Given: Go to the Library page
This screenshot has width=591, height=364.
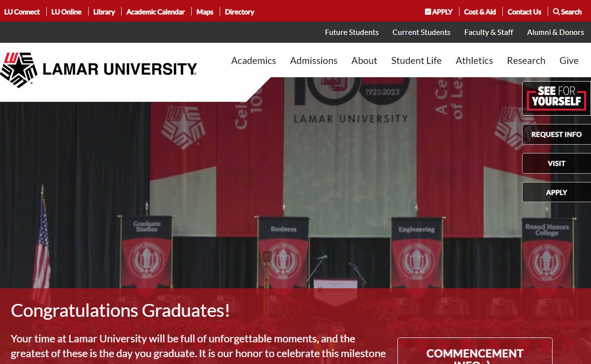Looking at the screenshot, I should (104, 12).
